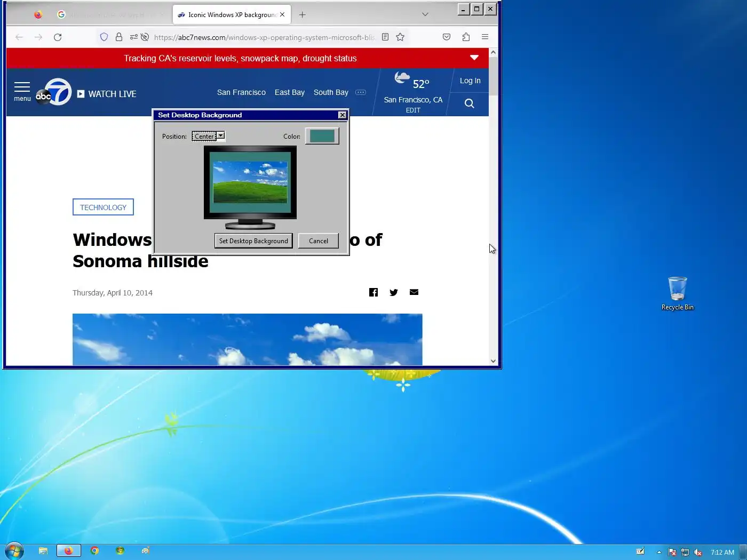Click the 7:12 AM taskbar clock
This screenshot has height=560, width=747.
point(722,552)
